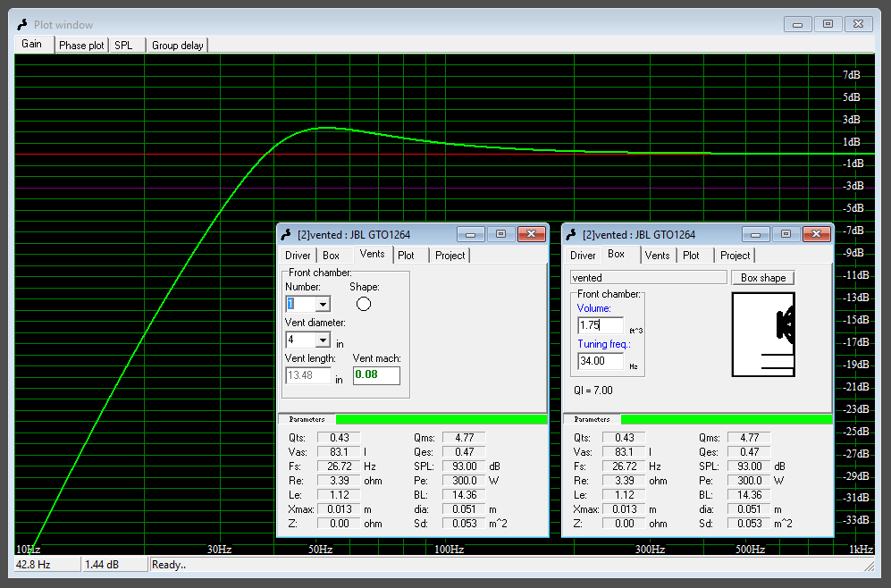Click the blue Tuning freq. label
Image resolution: width=891 pixels, height=588 pixels.
tap(604, 344)
